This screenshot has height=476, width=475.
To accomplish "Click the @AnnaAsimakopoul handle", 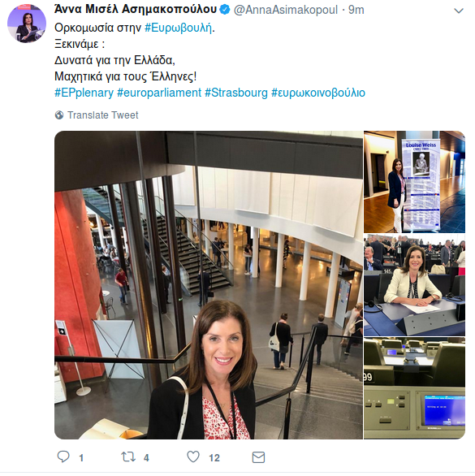I will (285, 10).
